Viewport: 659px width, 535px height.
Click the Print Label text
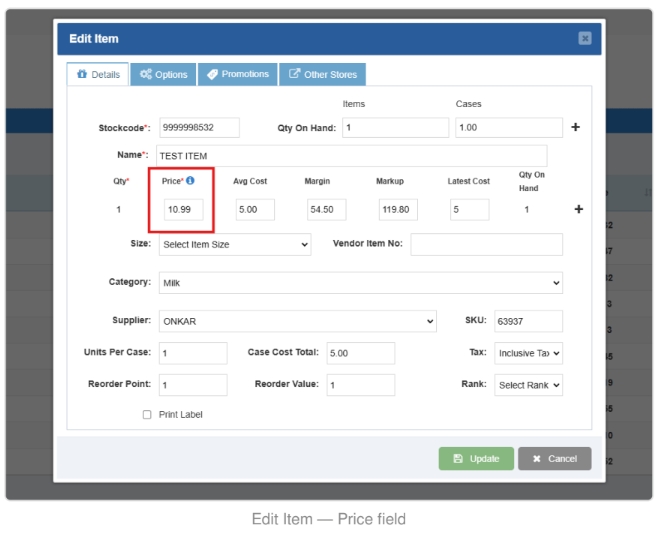click(180, 415)
